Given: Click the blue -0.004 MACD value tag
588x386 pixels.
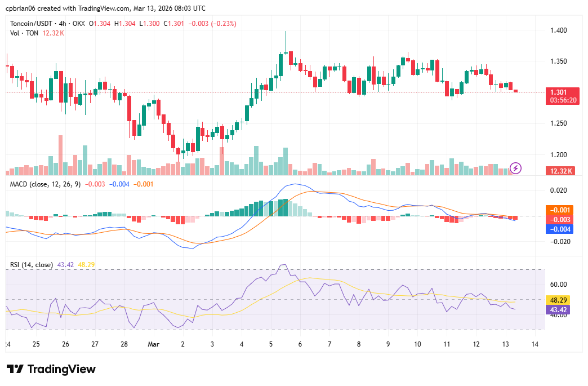Looking at the screenshot, I should 560,228.
